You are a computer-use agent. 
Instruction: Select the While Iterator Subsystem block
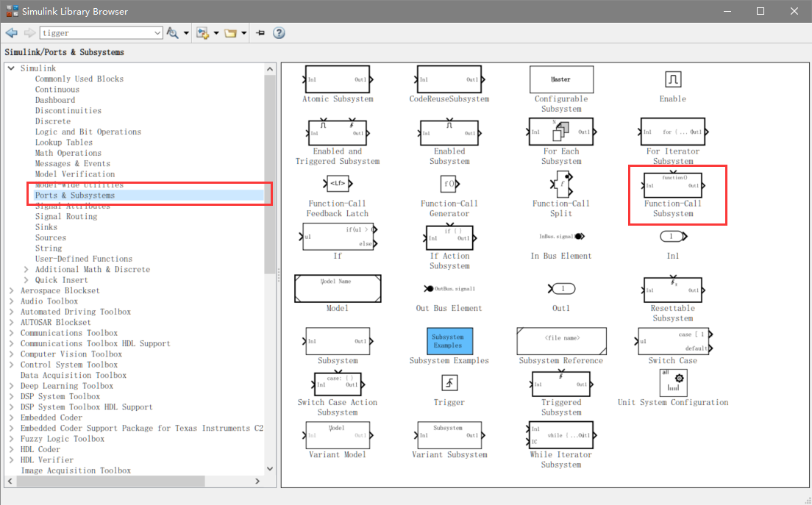[x=561, y=435]
